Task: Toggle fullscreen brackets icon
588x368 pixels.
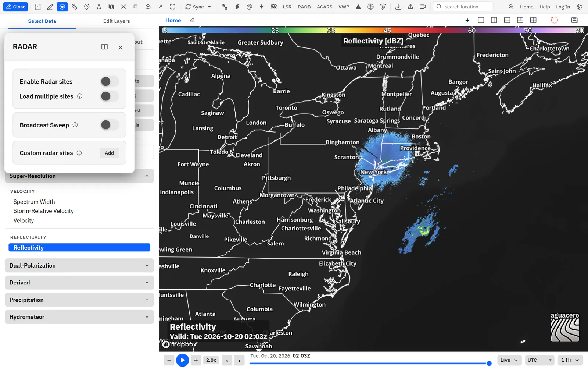Action: (x=172, y=7)
